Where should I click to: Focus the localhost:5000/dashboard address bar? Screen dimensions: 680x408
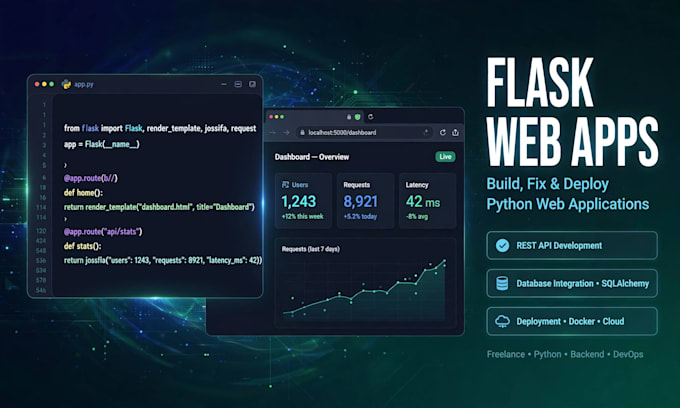point(364,132)
